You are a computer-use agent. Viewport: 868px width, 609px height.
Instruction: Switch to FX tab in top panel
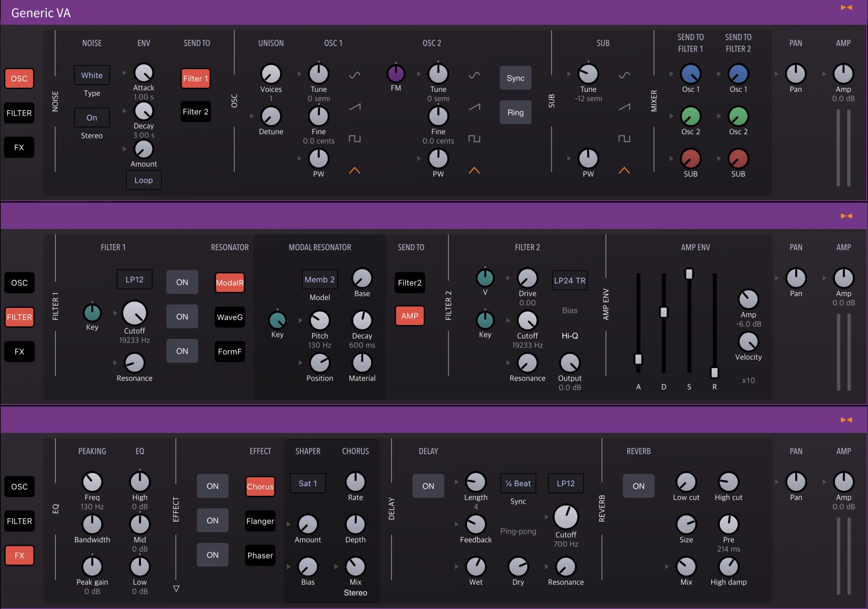[x=19, y=147]
